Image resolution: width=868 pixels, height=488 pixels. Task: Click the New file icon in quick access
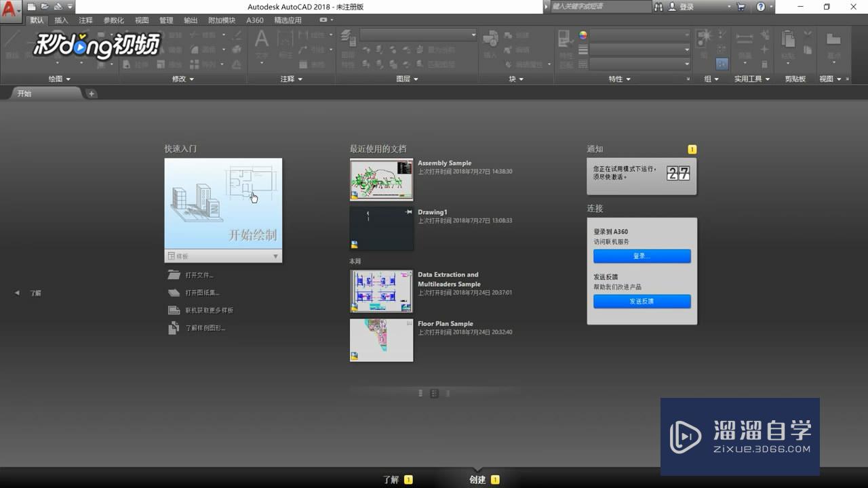(32, 7)
